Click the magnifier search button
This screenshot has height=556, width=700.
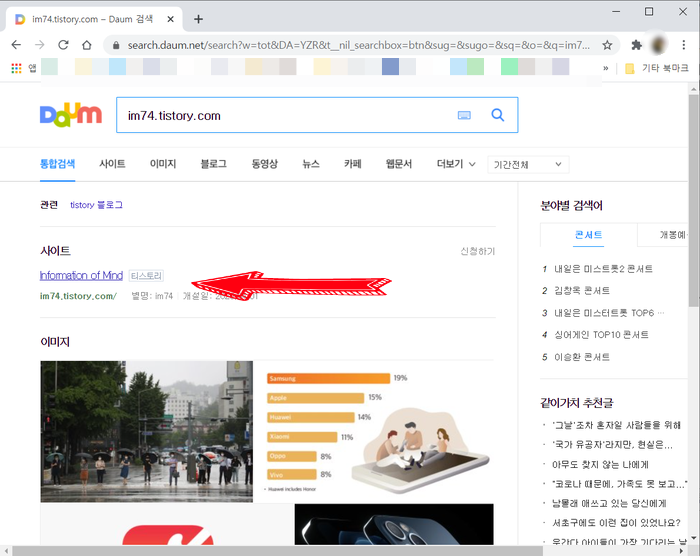click(498, 115)
